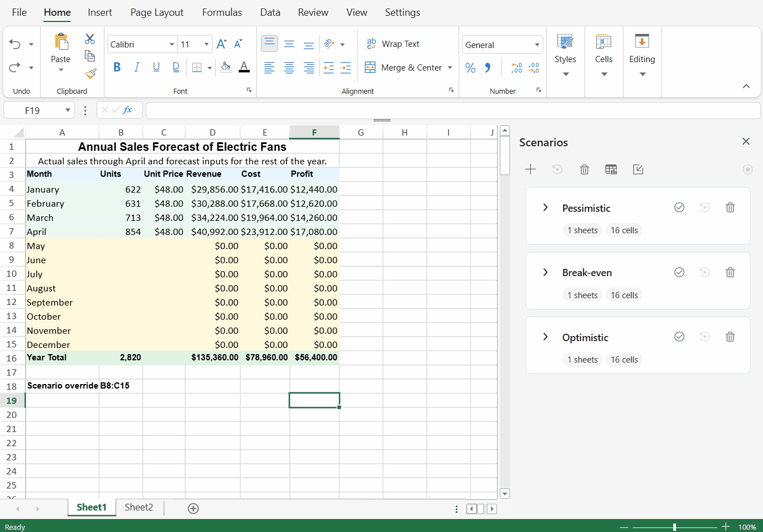The image size is (763, 532).
Task: Apply the Pessimistic scenario checkmark
Action: click(x=679, y=207)
